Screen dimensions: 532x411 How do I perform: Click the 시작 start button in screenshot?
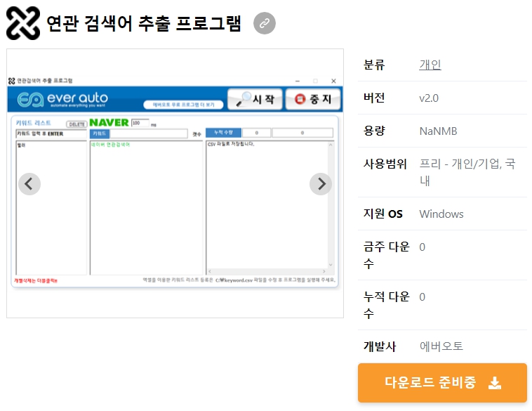pyautogui.click(x=255, y=99)
